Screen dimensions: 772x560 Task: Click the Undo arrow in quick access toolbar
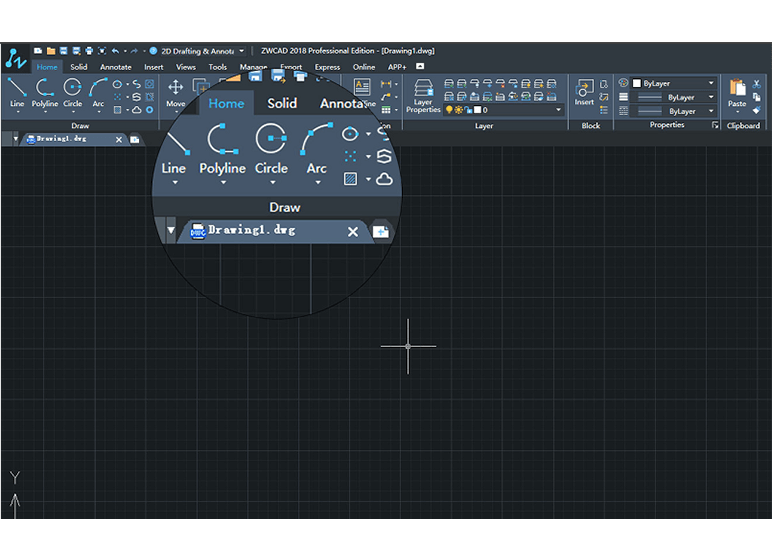(x=115, y=51)
